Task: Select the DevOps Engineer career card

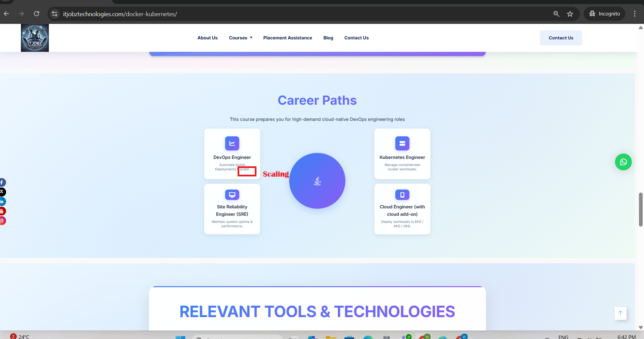Action: coord(232,154)
